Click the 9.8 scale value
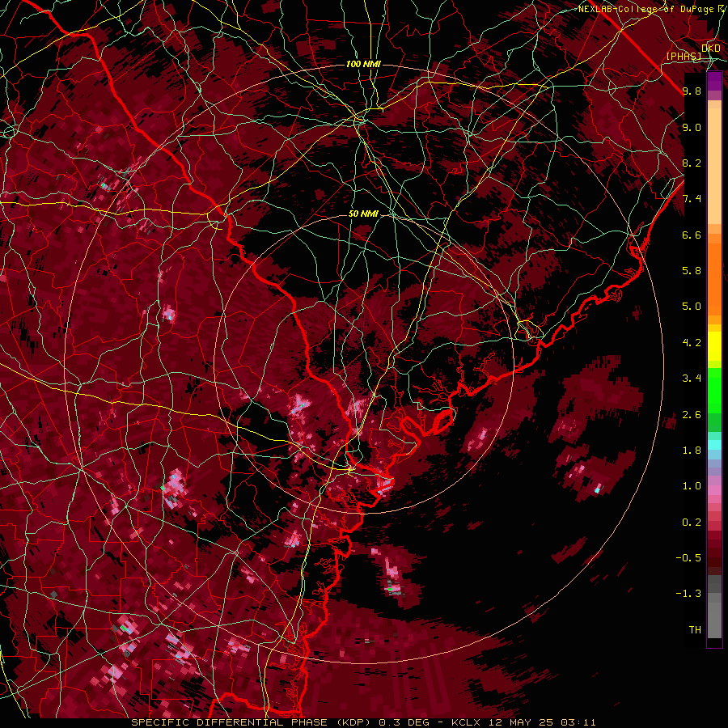The height and width of the screenshot is (728, 728). pyautogui.click(x=692, y=91)
